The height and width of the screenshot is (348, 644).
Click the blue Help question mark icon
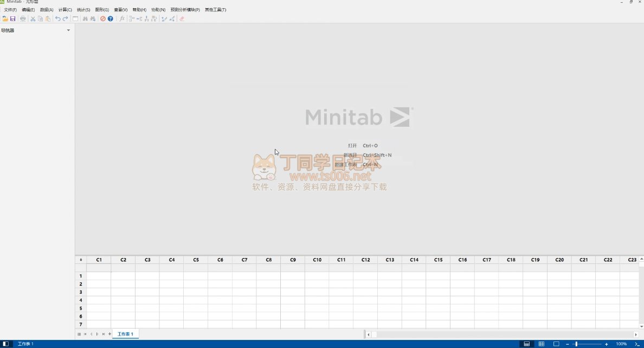[111, 19]
